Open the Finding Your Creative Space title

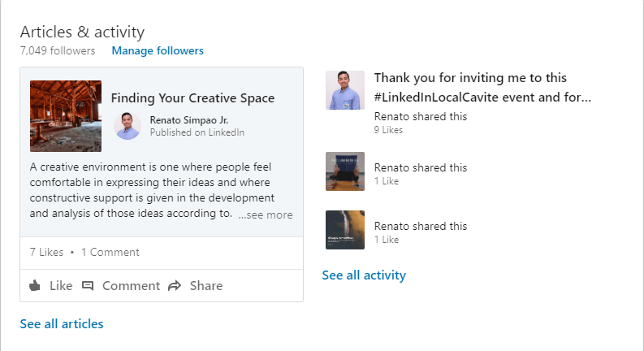point(192,98)
